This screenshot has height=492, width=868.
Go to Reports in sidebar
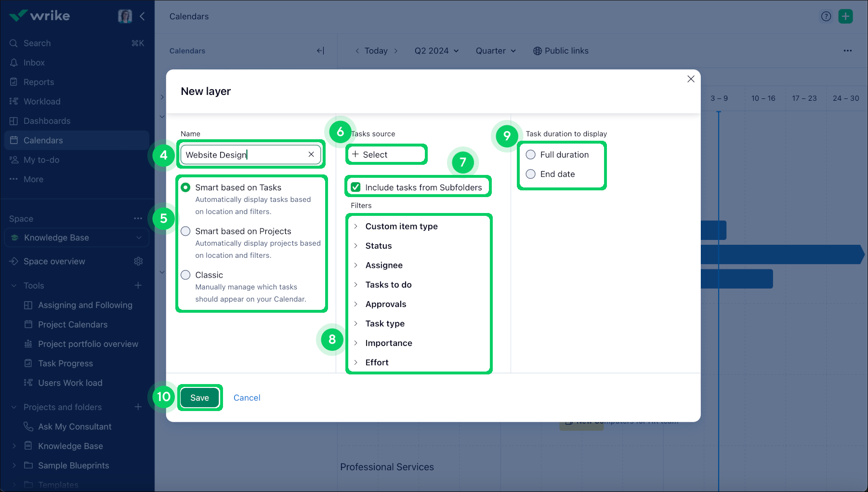click(39, 82)
